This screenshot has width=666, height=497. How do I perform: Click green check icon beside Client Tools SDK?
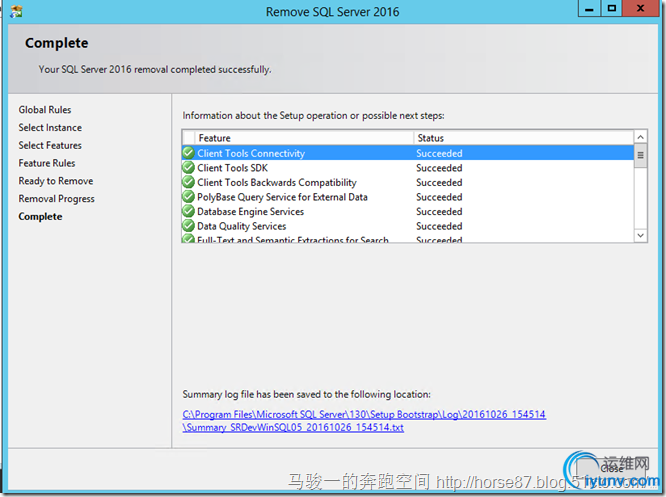pyautogui.click(x=189, y=168)
